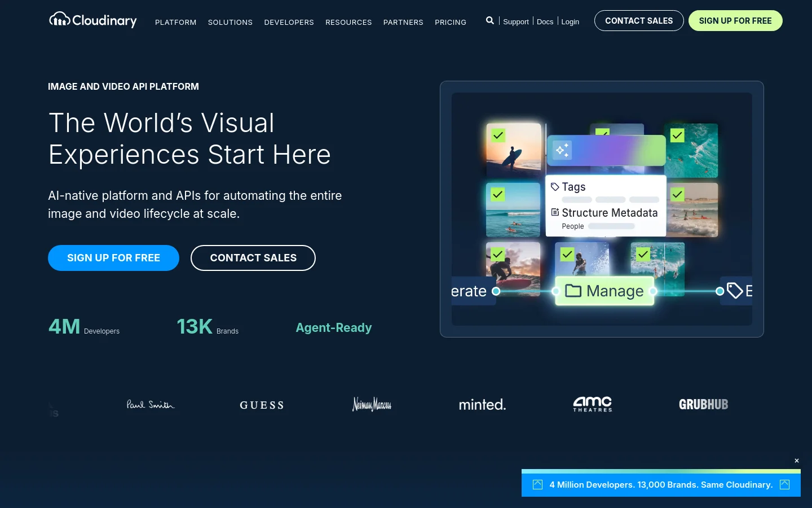Image resolution: width=812 pixels, height=508 pixels.
Task: Click the 4 Million Developers announcement banner
Action: click(661, 484)
